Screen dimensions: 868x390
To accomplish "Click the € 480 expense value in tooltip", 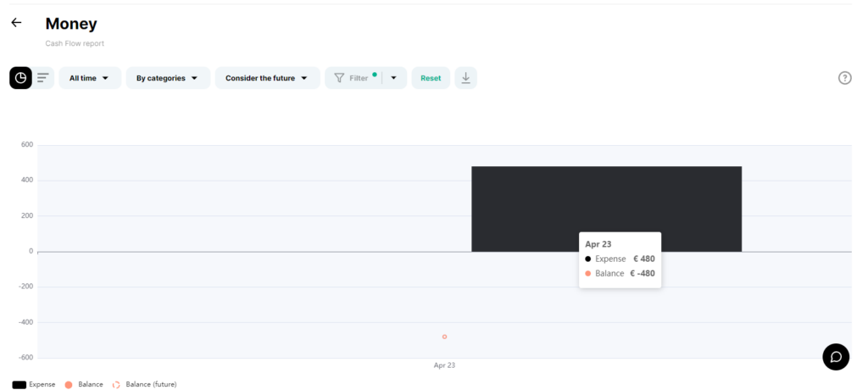I will coord(644,259).
